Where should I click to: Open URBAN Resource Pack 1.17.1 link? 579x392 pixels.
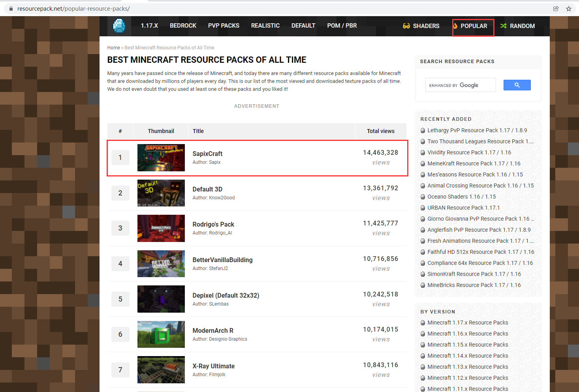coord(464,208)
